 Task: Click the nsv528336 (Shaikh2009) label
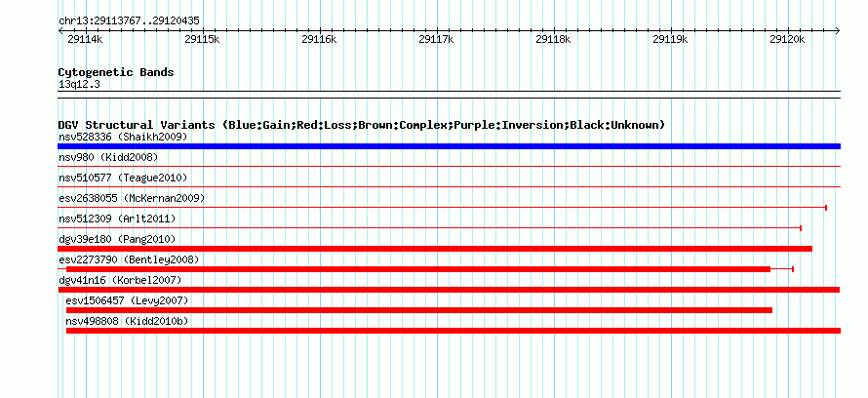point(124,137)
